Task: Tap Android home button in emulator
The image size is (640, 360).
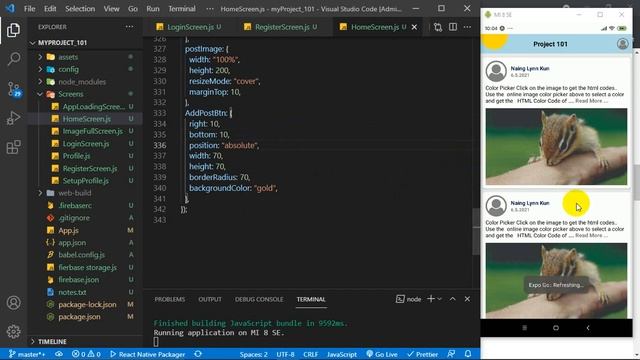Action: 556,328
